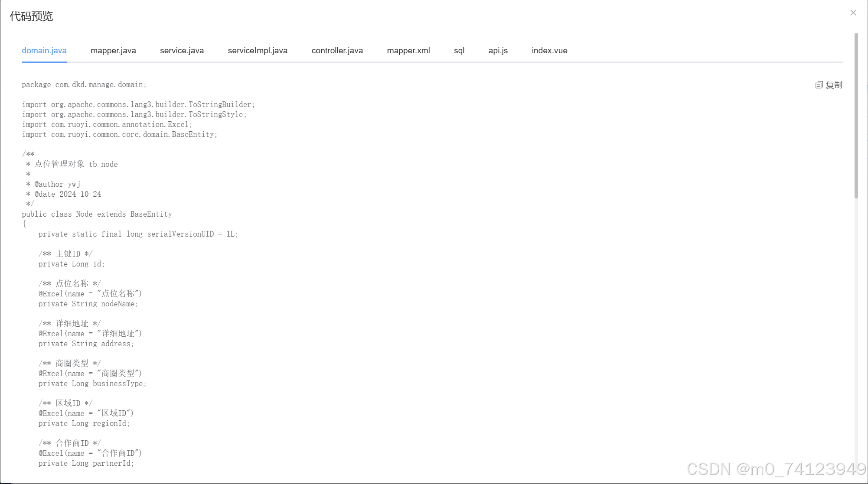Select the index.vue tab

point(549,51)
